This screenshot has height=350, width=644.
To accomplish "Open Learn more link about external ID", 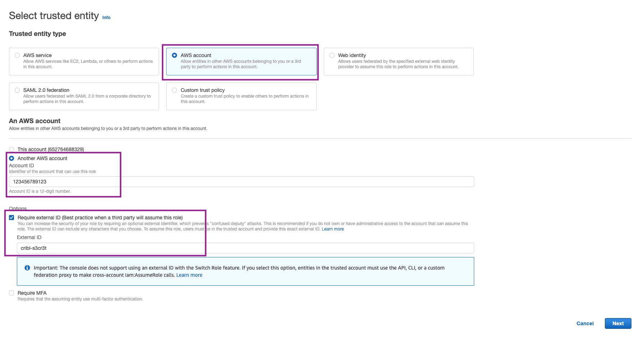I will click(x=332, y=229).
